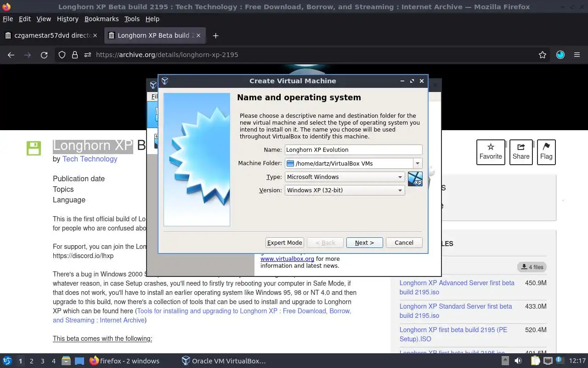Go back in Firefox
588x368 pixels.
tap(11, 55)
